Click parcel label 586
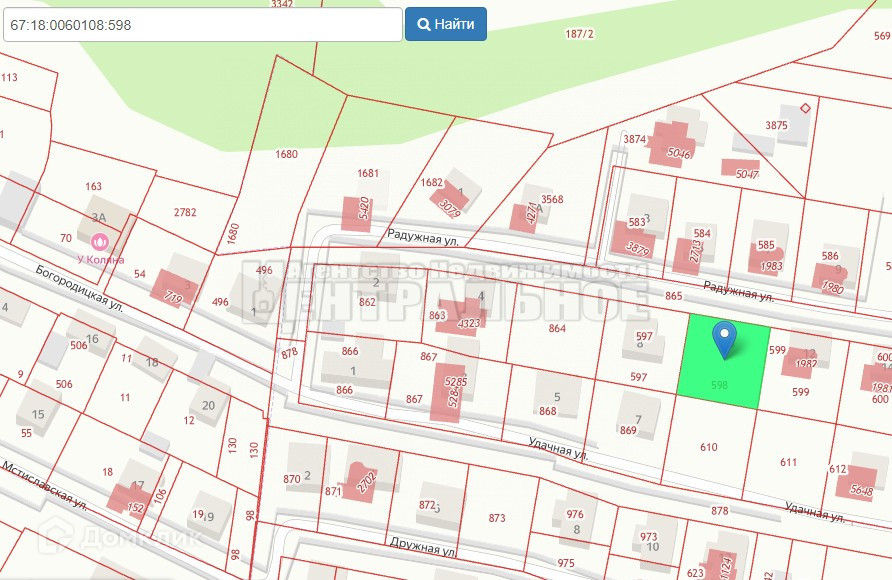 (x=830, y=256)
